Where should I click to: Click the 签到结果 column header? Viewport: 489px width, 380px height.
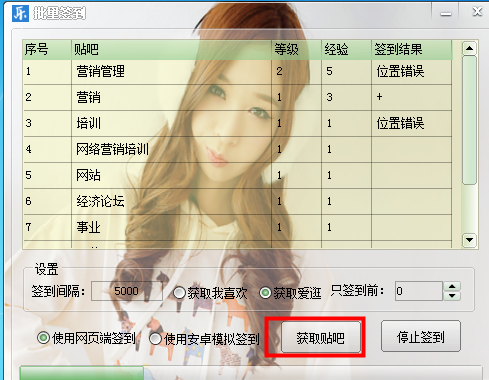412,50
